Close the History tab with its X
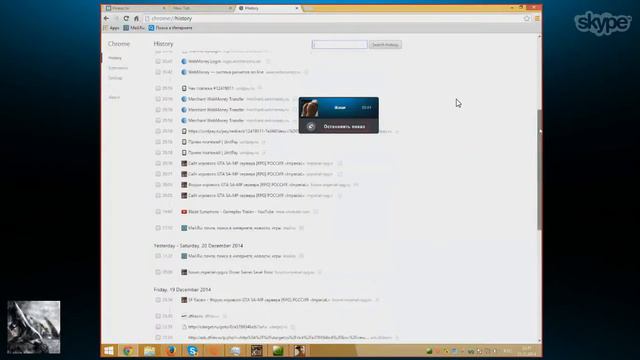The image size is (640, 360). point(297,8)
